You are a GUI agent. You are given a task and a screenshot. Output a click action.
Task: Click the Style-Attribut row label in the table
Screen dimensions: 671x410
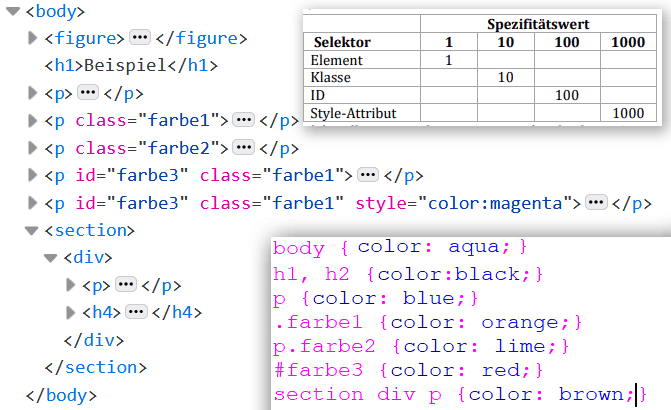click(353, 113)
